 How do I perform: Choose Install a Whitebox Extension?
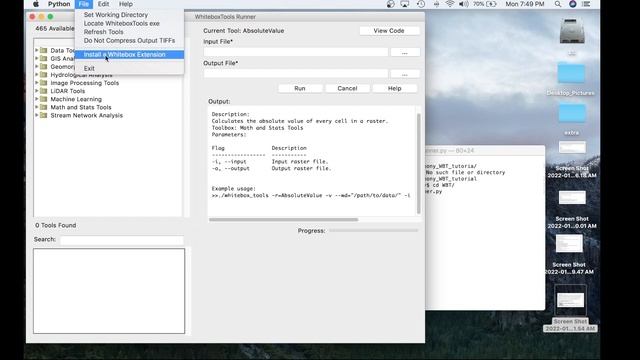(129, 54)
